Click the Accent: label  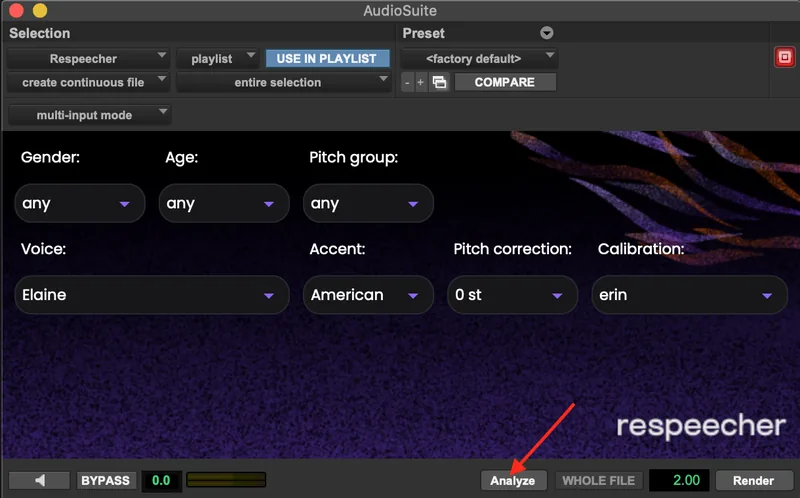tap(337, 248)
